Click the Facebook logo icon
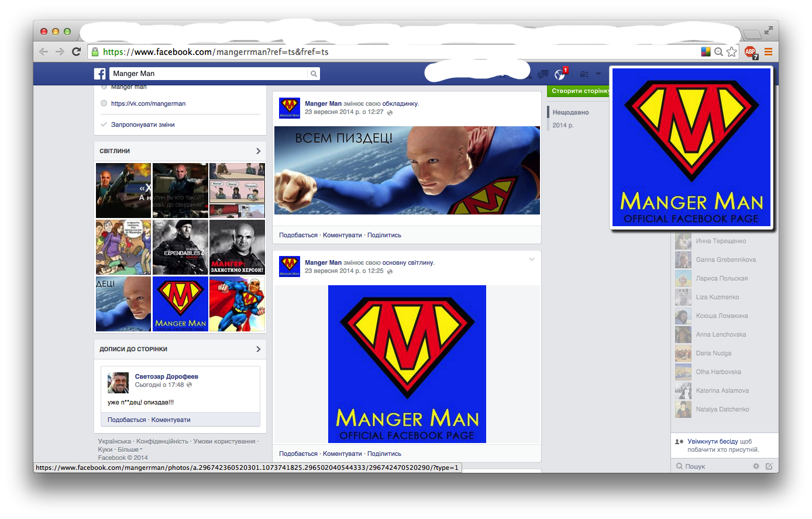 pyautogui.click(x=100, y=74)
